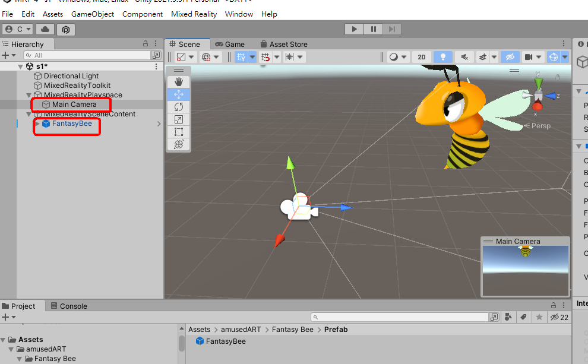Open scene camera dropdown arrow
This screenshot has height=364, width=588.
tap(539, 57)
